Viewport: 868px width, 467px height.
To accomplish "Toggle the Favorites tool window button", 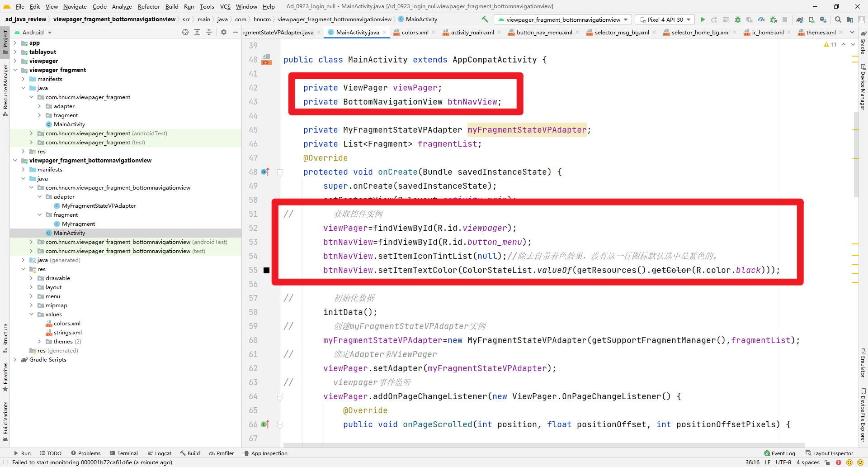I will tap(5, 376).
